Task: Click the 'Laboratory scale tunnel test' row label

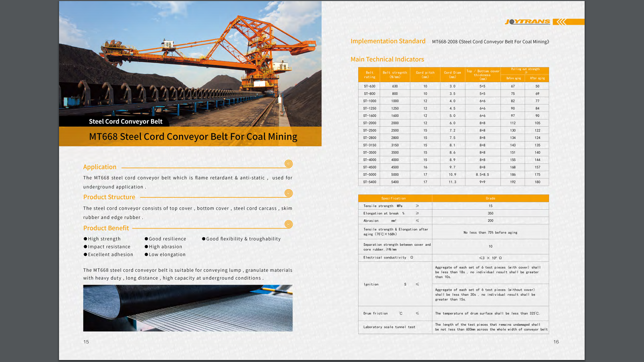Action: click(x=389, y=327)
